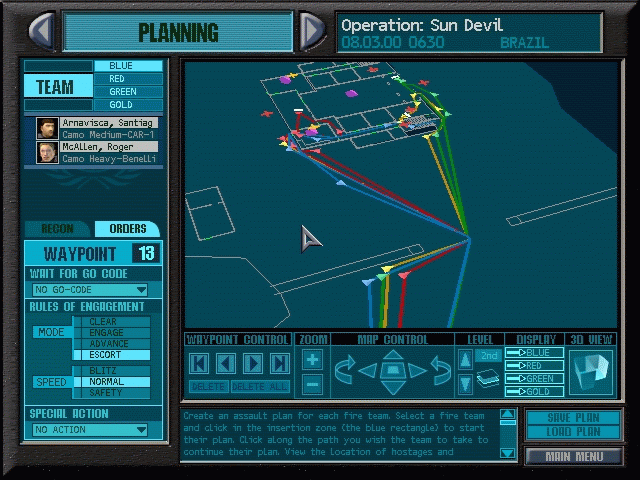Open the 3D view cube

[591, 372]
